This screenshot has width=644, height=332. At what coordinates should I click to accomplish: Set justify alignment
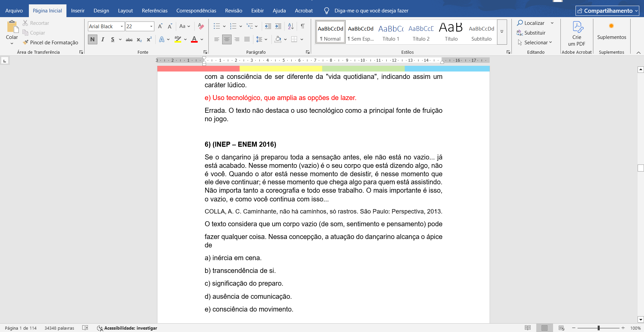(x=247, y=39)
